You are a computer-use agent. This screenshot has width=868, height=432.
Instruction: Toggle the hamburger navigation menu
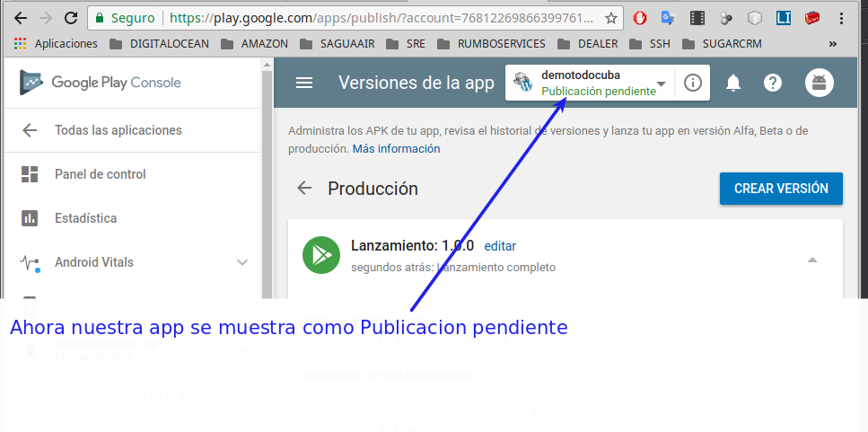[x=304, y=83]
